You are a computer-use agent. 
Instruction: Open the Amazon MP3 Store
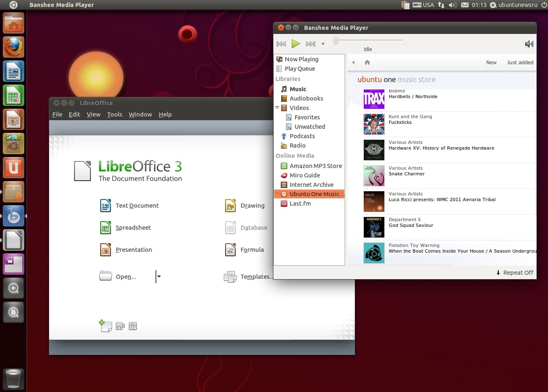pos(309,166)
